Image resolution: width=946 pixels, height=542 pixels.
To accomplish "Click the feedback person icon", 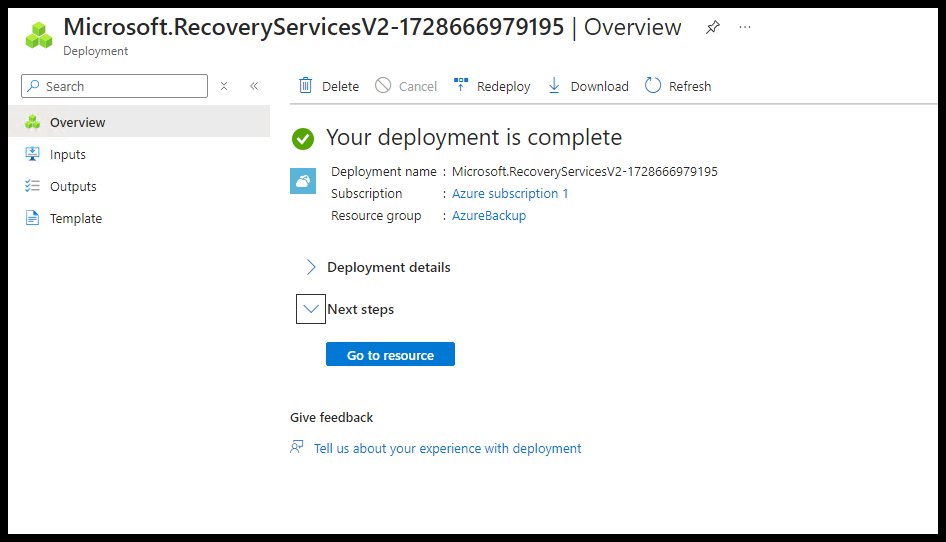I will pos(297,447).
